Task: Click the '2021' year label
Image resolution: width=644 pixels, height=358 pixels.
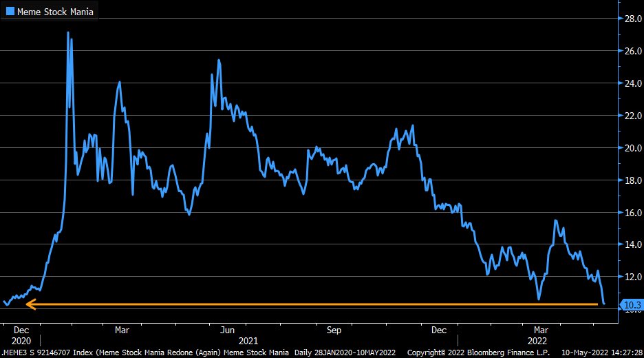Action: [248, 341]
